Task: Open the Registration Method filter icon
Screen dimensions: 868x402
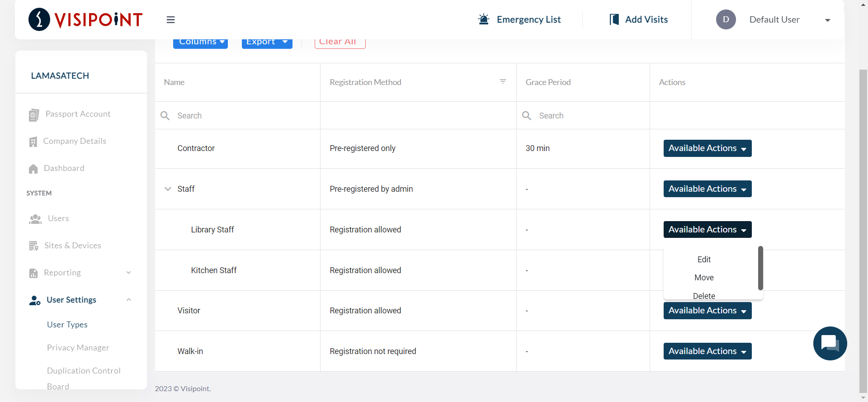Action: click(x=503, y=82)
